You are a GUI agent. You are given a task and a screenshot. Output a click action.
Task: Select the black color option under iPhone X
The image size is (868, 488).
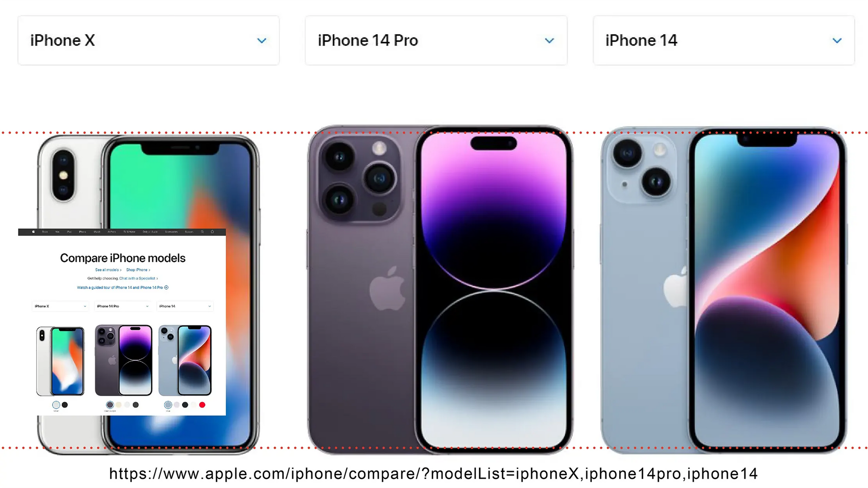pos(65,405)
